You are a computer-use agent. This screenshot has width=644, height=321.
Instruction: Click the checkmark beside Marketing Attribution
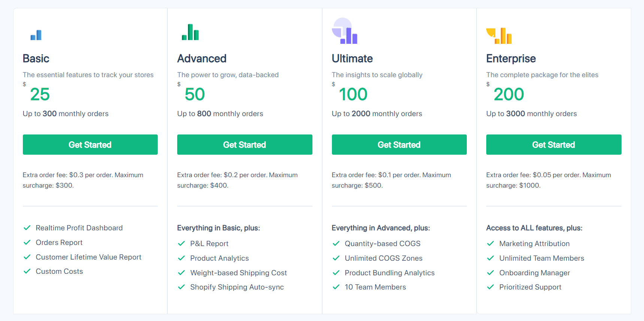pyautogui.click(x=490, y=243)
